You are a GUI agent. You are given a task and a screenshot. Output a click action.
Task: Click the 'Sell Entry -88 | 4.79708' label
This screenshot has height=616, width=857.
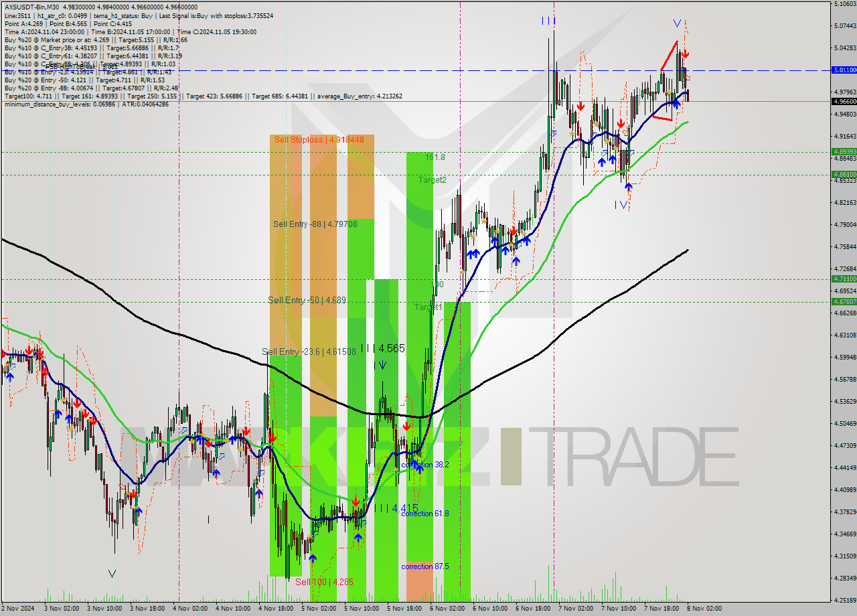coord(315,224)
